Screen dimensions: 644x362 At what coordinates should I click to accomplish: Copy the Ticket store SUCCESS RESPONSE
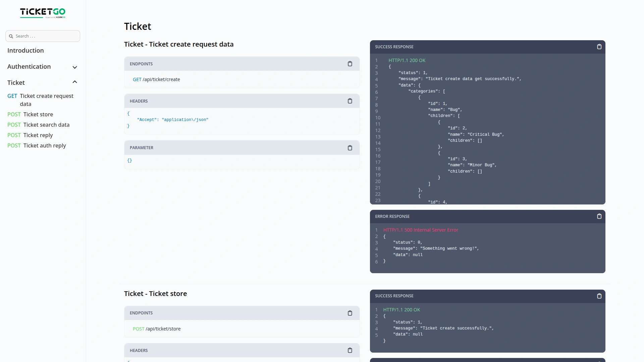pos(599,296)
